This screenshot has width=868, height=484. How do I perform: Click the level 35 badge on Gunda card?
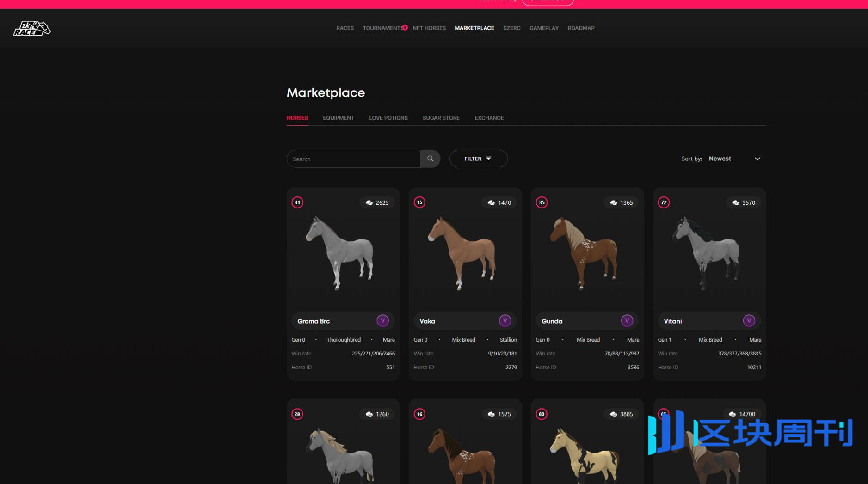(x=542, y=202)
